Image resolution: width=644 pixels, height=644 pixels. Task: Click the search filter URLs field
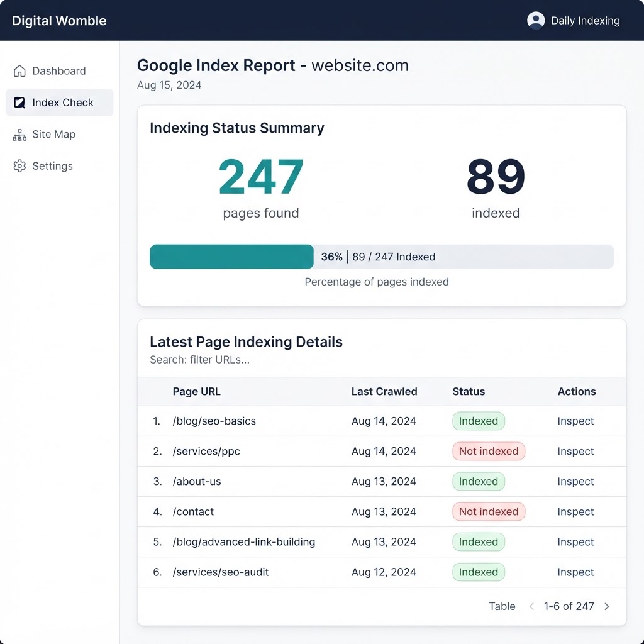pos(199,360)
